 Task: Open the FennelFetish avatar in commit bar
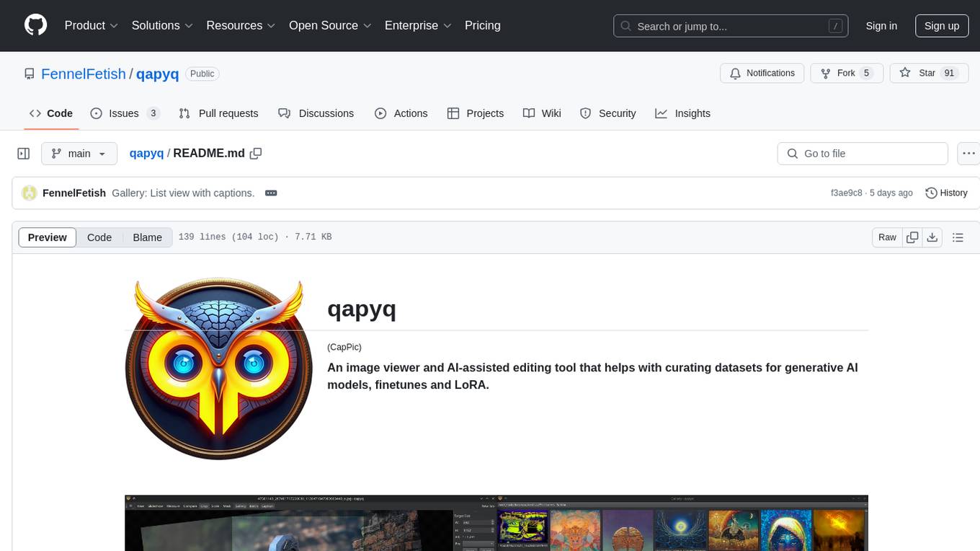[30, 193]
